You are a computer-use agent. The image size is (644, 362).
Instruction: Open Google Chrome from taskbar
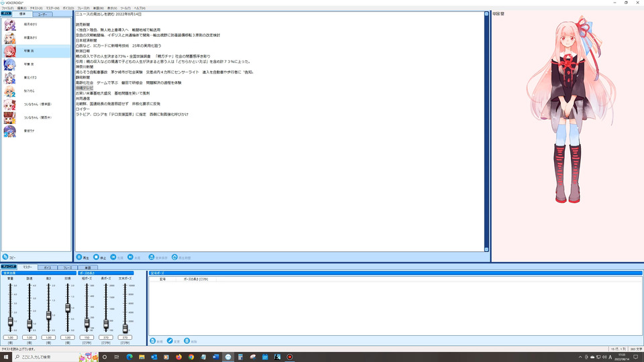point(191,357)
